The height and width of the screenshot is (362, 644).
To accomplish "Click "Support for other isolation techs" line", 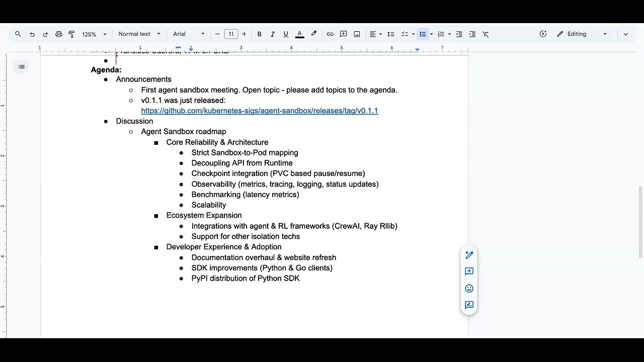I will [x=246, y=236].
